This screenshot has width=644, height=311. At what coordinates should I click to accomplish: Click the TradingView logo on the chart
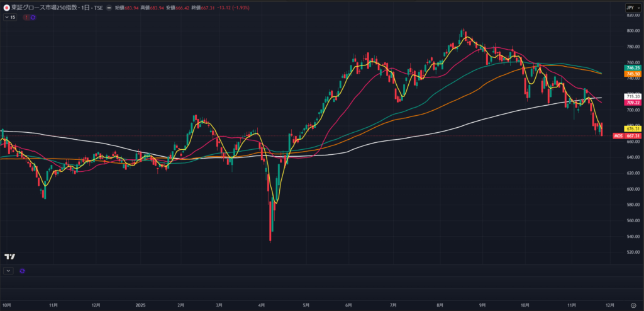[9, 257]
